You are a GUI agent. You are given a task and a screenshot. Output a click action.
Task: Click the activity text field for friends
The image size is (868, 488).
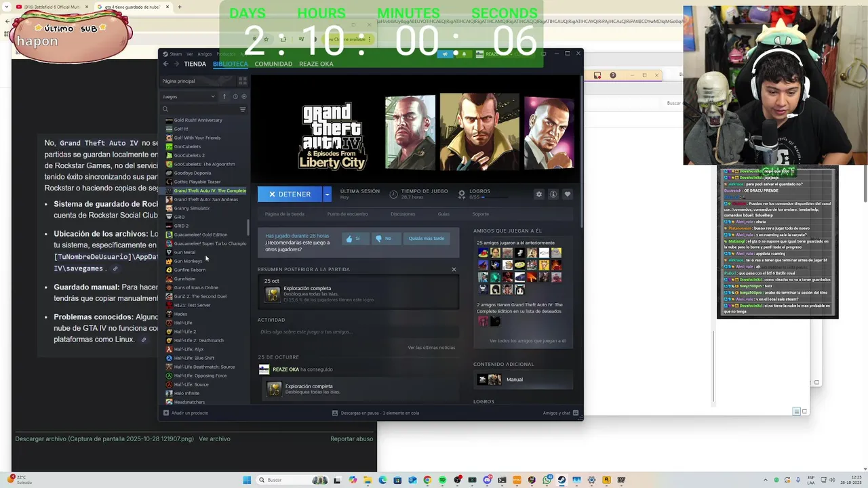pos(358,332)
